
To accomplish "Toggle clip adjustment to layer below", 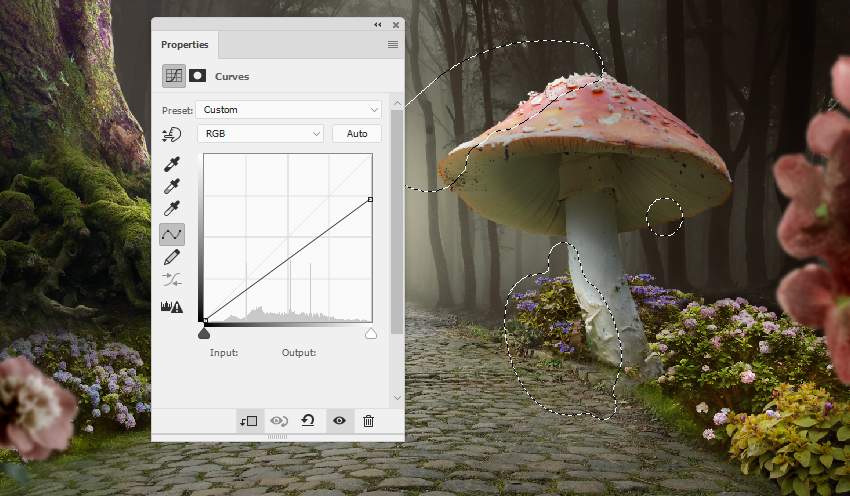I will [x=249, y=421].
